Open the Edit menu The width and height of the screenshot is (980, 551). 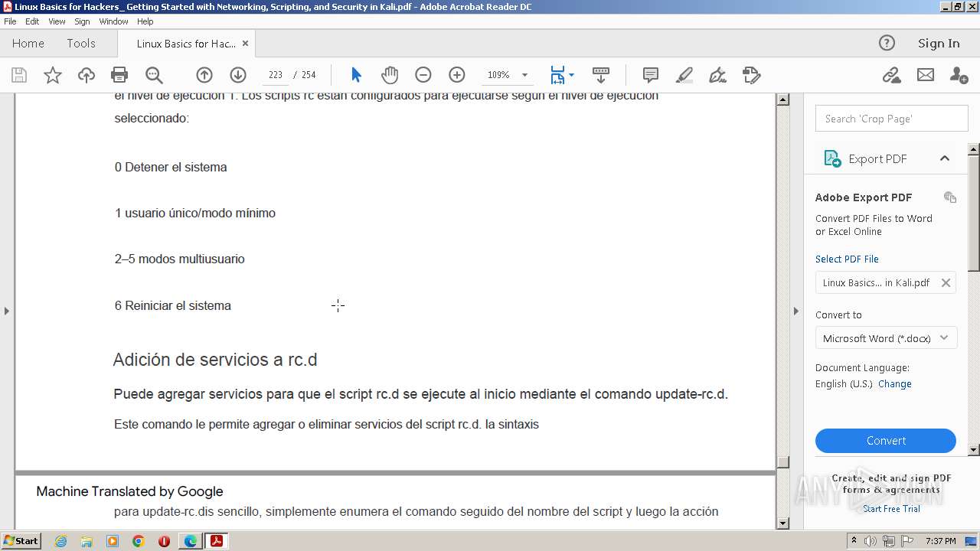click(32, 21)
